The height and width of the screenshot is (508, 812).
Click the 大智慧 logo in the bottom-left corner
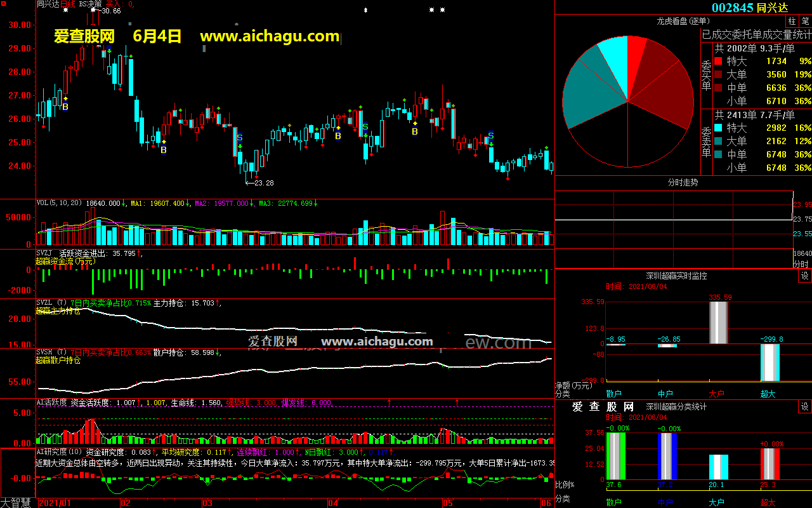tap(16, 502)
